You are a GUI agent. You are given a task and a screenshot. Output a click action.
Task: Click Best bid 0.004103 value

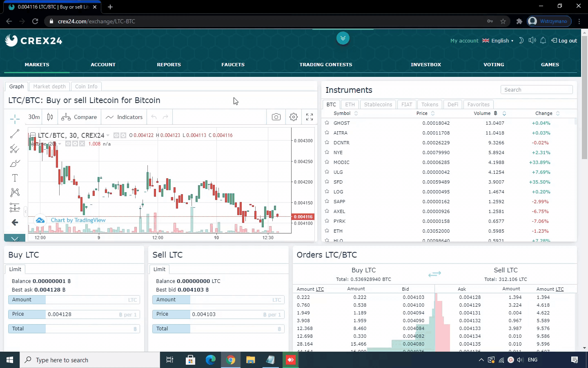[x=191, y=289]
